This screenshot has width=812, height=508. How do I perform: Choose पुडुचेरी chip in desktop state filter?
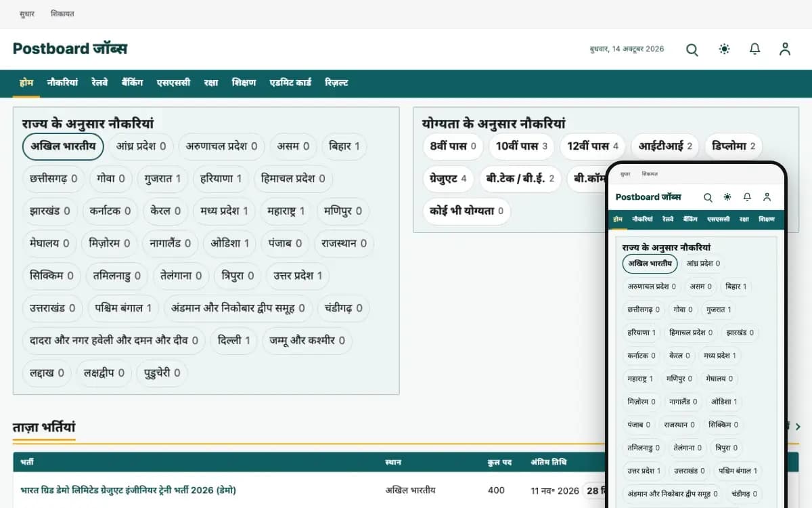click(x=162, y=373)
